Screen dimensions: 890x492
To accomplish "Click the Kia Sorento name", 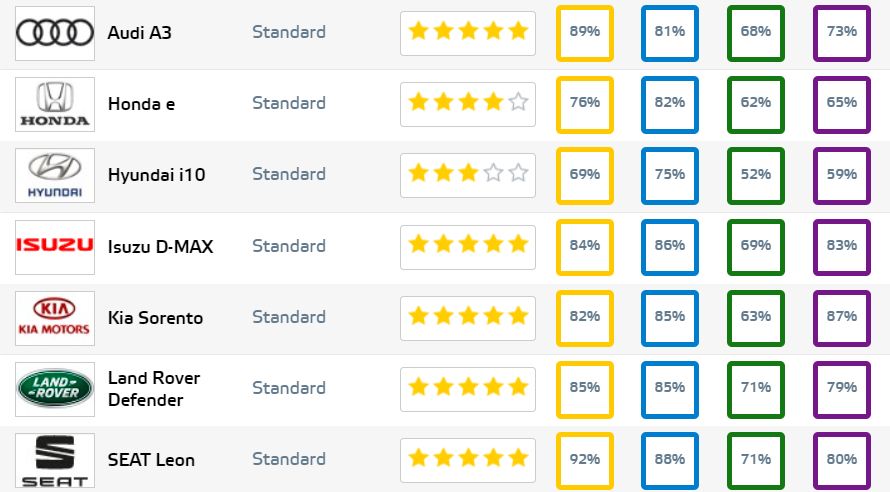I will click(x=155, y=318).
